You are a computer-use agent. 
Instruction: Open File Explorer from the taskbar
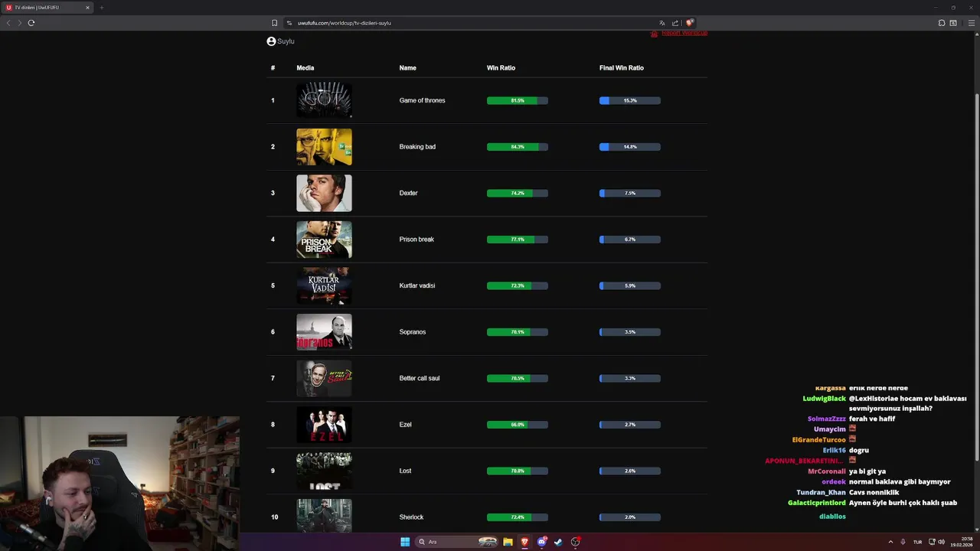(508, 542)
